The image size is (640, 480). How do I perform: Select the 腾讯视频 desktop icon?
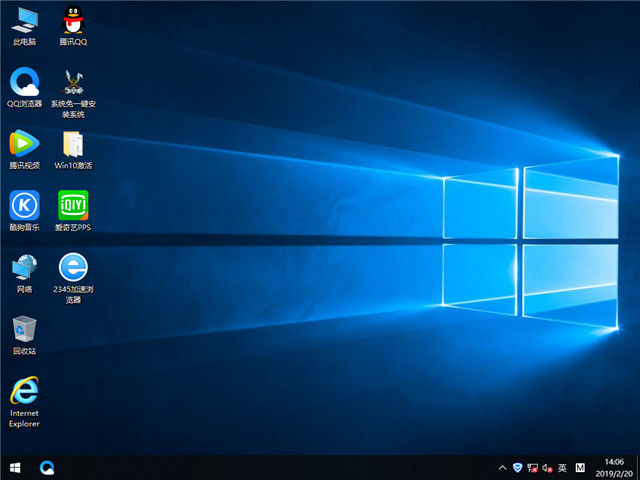tap(24, 149)
